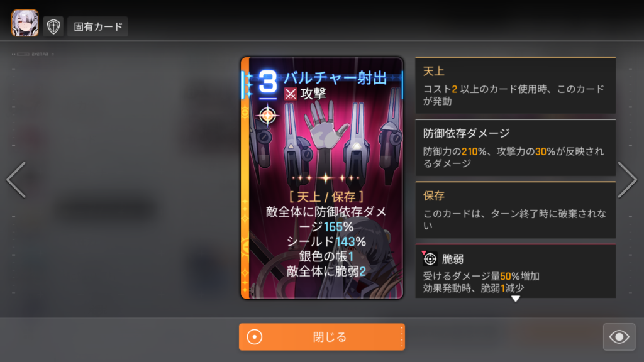
Task: Toggle the eye visibility button
Action: pos(619,337)
